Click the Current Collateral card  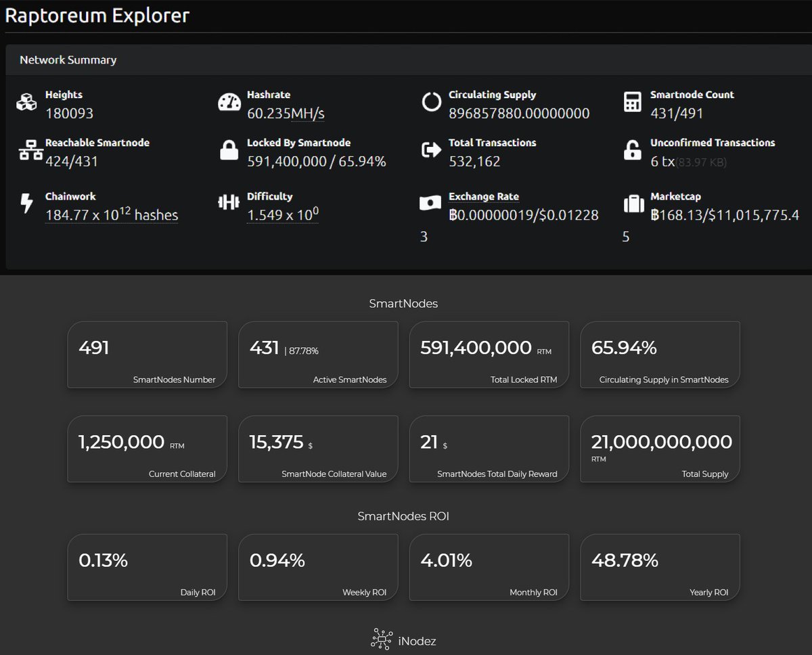(x=147, y=449)
